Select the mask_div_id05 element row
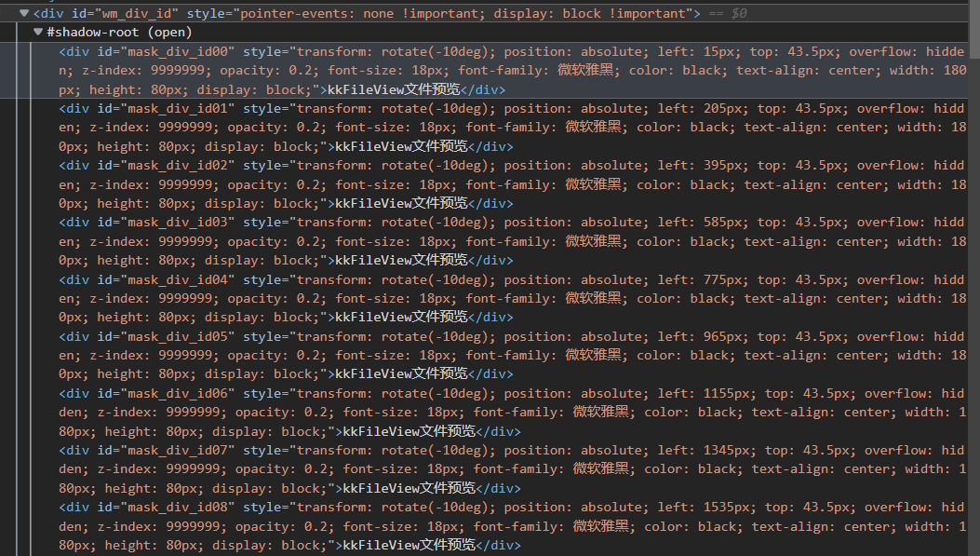 pos(484,355)
